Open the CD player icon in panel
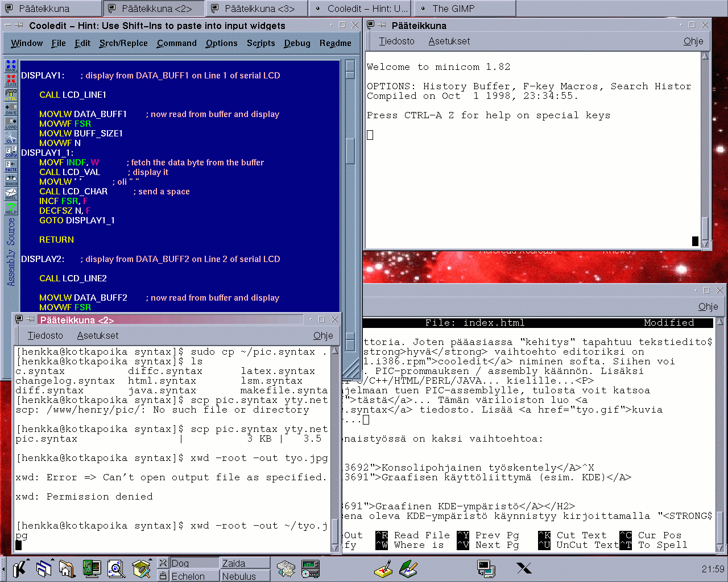 pyautogui.click(x=311, y=569)
